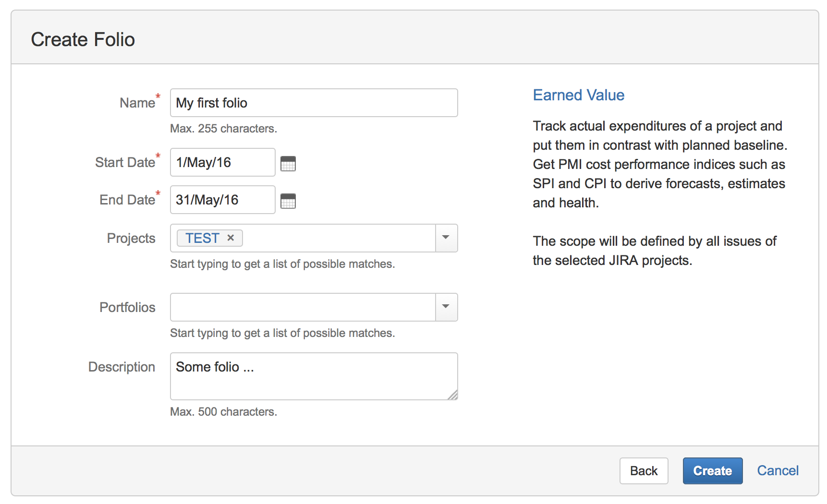
Task: Focus the Portfolios text field
Action: [303, 307]
